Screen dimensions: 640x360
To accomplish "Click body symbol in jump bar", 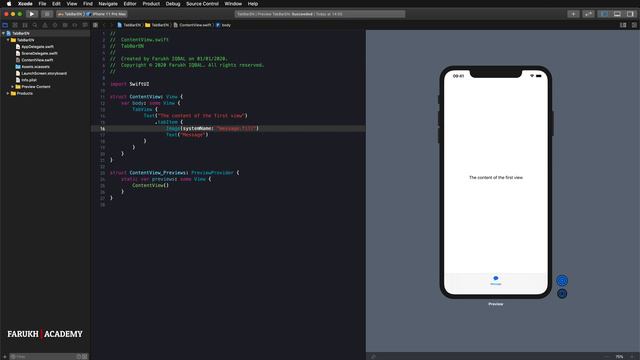I will click(x=223, y=25).
